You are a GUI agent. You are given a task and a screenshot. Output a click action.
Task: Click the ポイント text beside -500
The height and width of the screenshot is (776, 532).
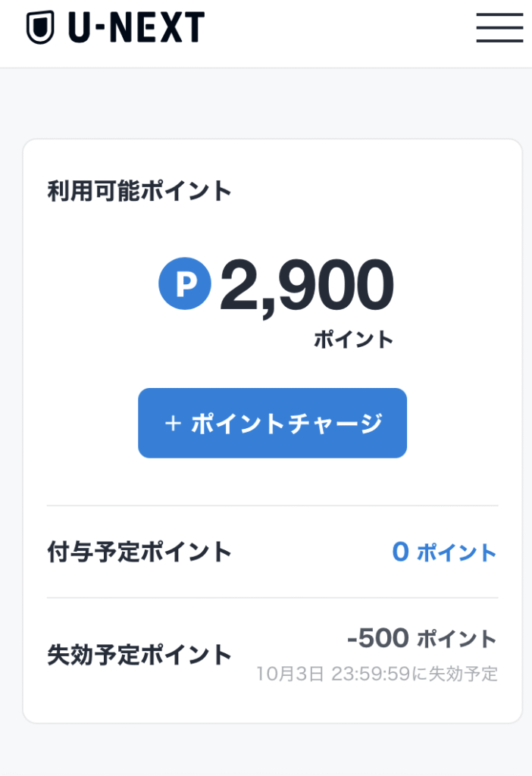457,640
